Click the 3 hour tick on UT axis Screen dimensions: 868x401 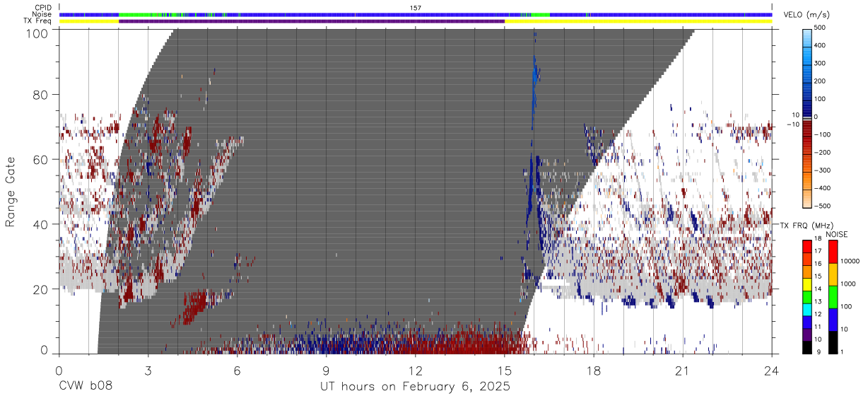(148, 370)
